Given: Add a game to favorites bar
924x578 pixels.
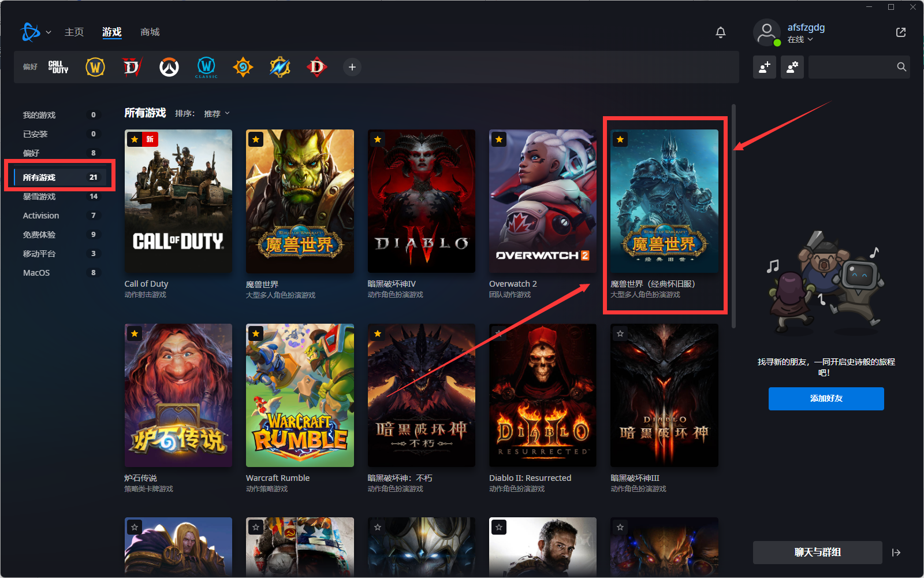Looking at the screenshot, I should tap(352, 67).
